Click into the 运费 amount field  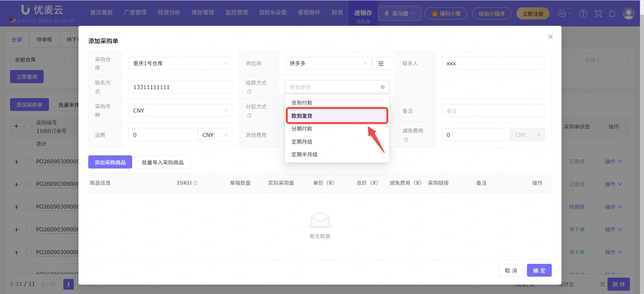pyautogui.click(x=163, y=135)
